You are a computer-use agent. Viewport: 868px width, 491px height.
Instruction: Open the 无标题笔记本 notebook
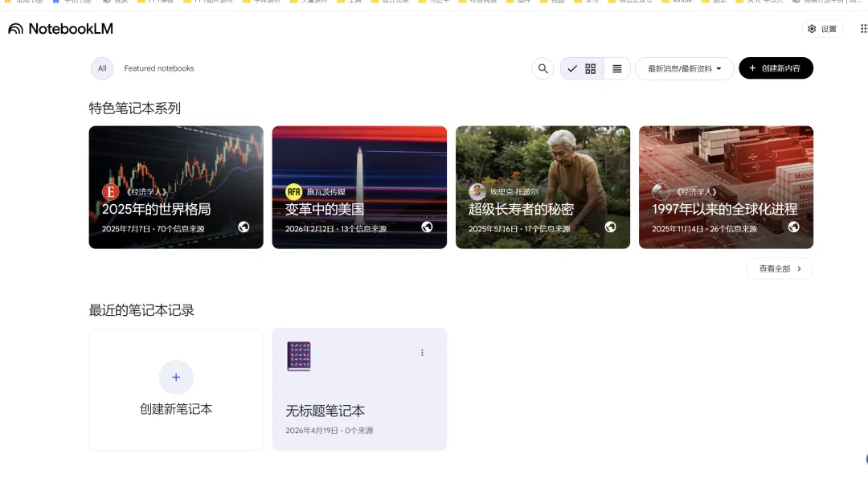click(x=359, y=389)
